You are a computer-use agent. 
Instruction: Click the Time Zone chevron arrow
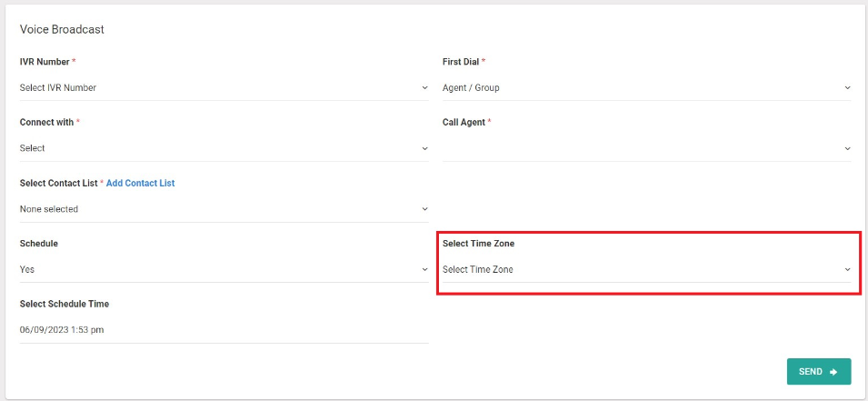point(847,269)
